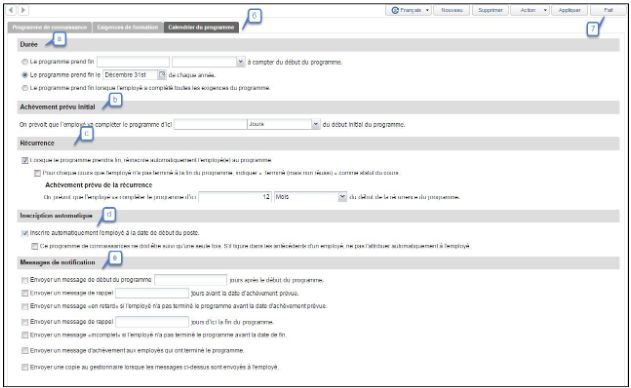The width and height of the screenshot is (631, 388).
Task: Toggle automatic re-enrollment checkbox under Récurrence
Action: click(x=25, y=160)
